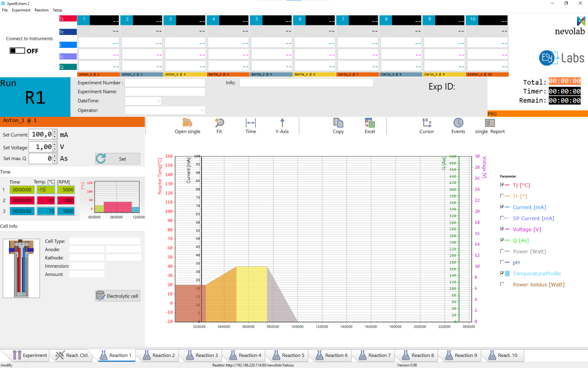Expand the Operator dropdown
This screenshot has height=368, width=588.
click(202, 110)
